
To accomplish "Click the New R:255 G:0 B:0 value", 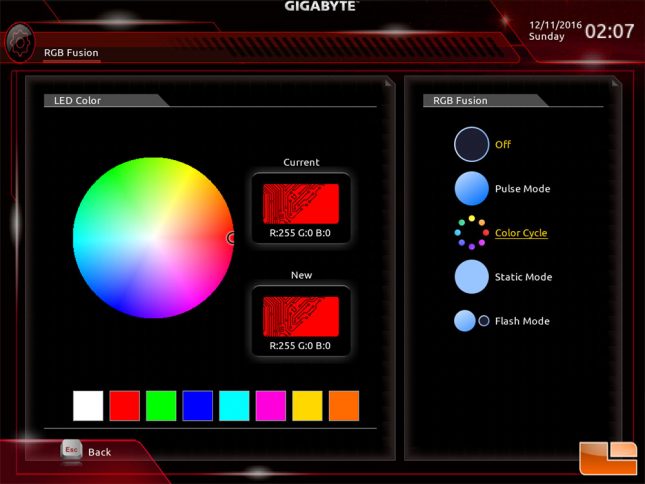I will click(x=300, y=345).
